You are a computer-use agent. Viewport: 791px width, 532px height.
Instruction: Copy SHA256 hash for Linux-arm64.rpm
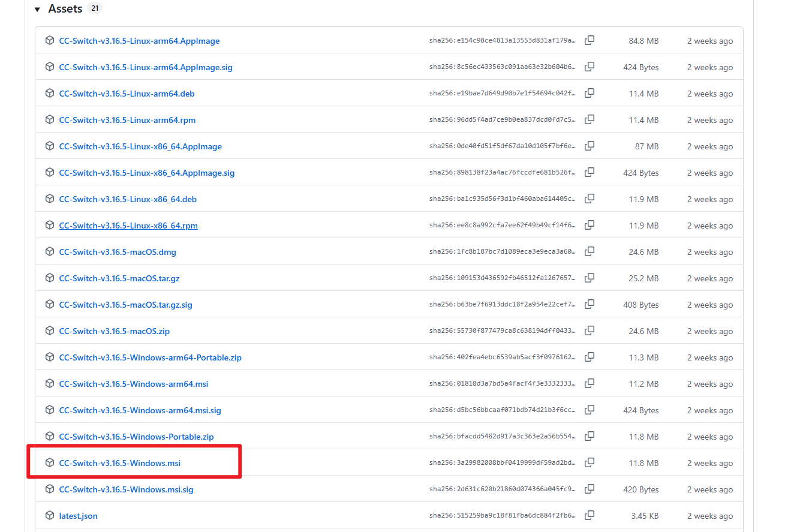point(590,119)
